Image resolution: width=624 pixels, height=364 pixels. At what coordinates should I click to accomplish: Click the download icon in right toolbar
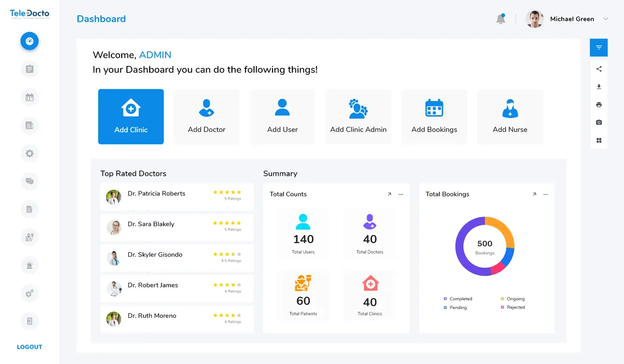coord(599,87)
